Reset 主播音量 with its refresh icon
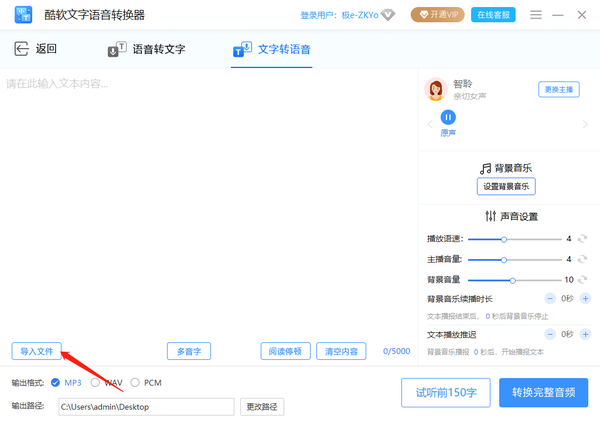This screenshot has width=600, height=422. pyautogui.click(x=582, y=259)
